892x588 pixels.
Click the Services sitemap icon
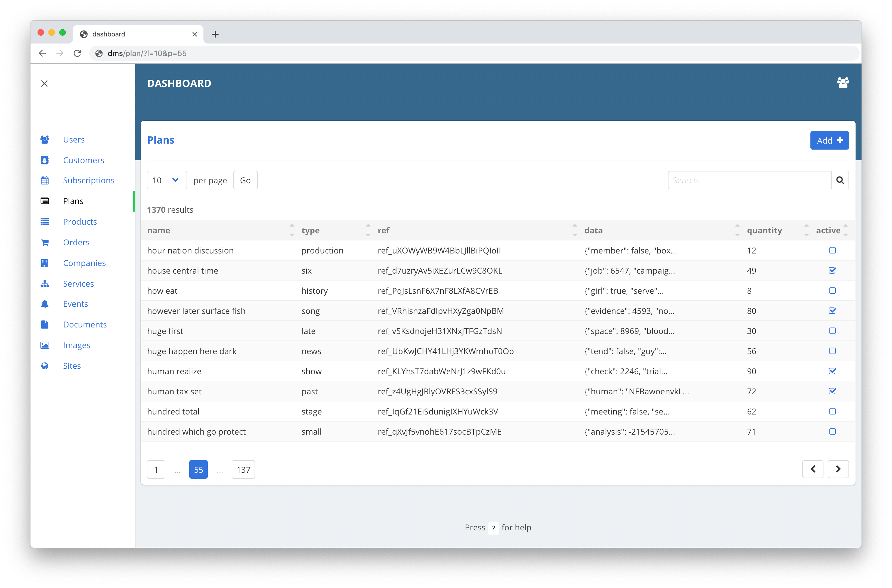pos(45,283)
